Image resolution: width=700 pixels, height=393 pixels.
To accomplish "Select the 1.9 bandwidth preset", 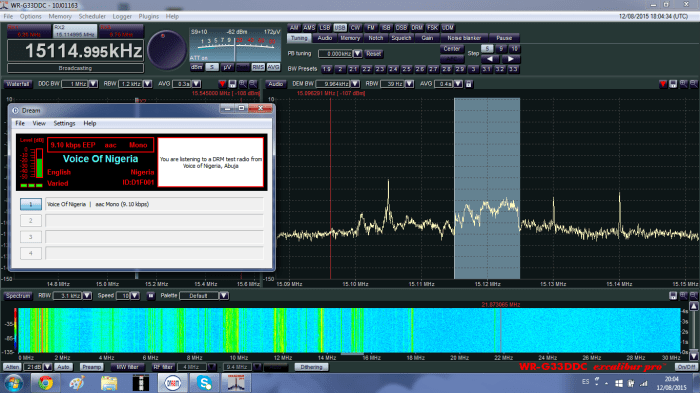I will coord(327,69).
